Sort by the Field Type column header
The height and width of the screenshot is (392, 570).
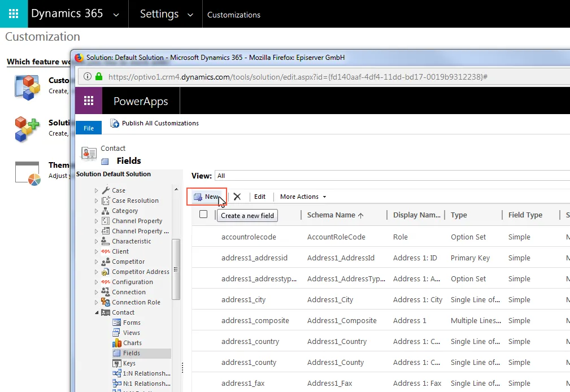[525, 215]
